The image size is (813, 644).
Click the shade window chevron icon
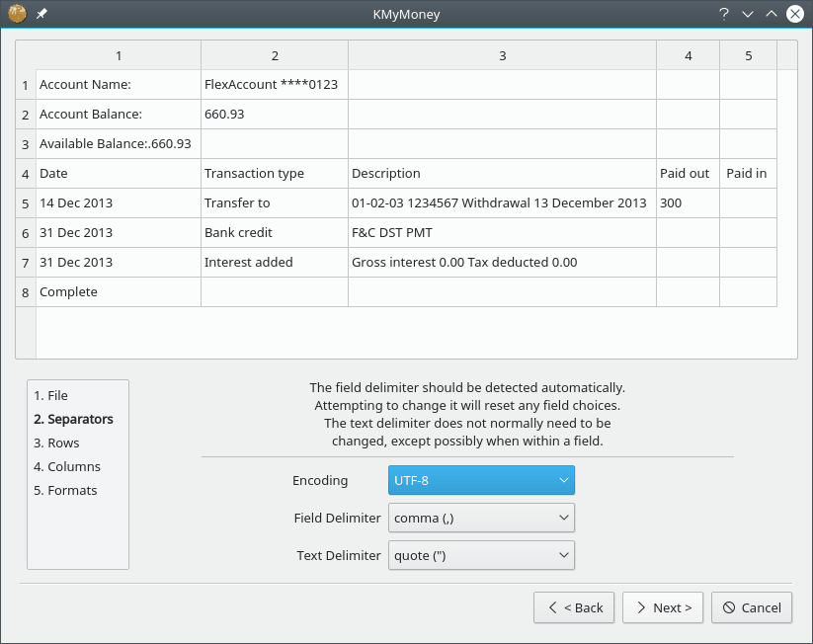[x=746, y=14]
